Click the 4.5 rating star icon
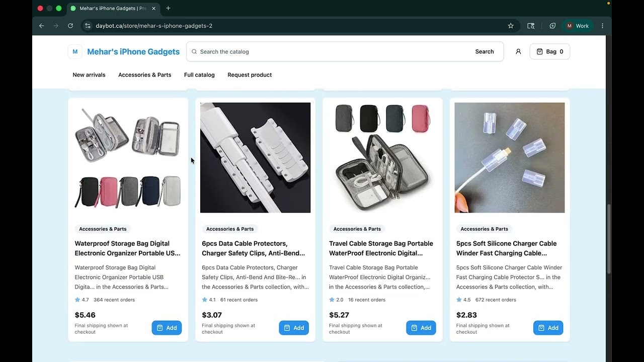Screen dimensions: 644x362 pos(459,300)
